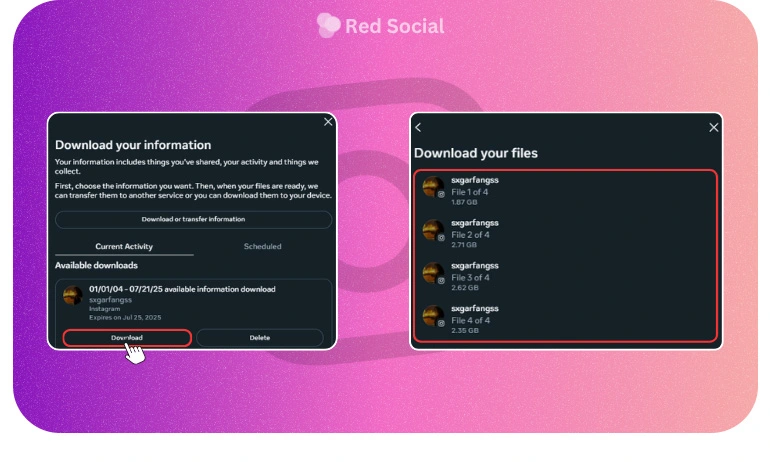The height and width of the screenshot is (462, 770).
Task: Click the File 1 of 4 profile avatar
Action: pos(432,187)
